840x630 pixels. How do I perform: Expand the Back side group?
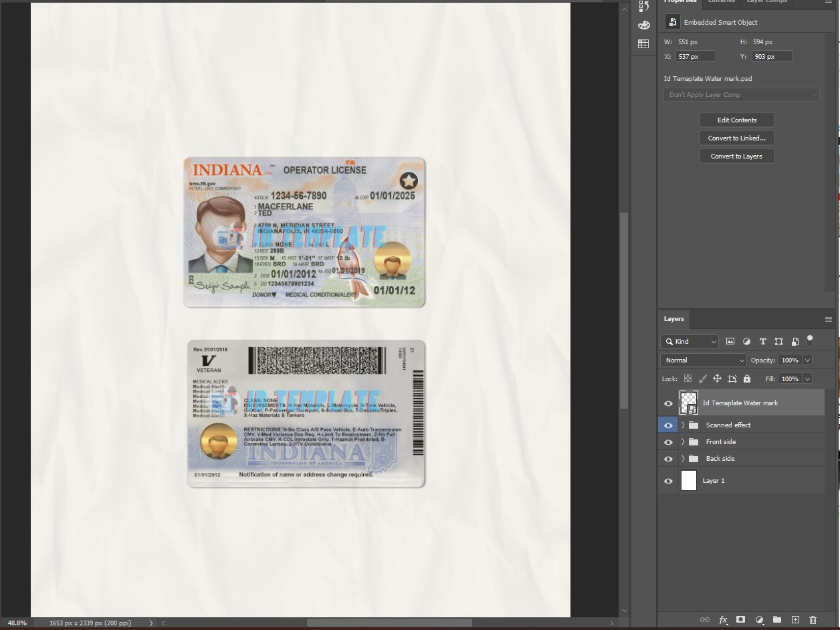point(683,459)
